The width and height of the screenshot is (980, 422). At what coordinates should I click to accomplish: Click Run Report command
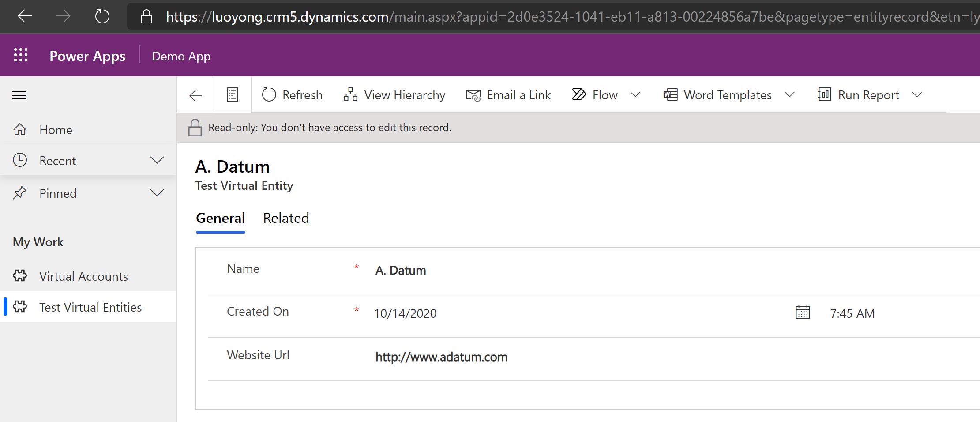pyautogui.click(x=858, y=95)
